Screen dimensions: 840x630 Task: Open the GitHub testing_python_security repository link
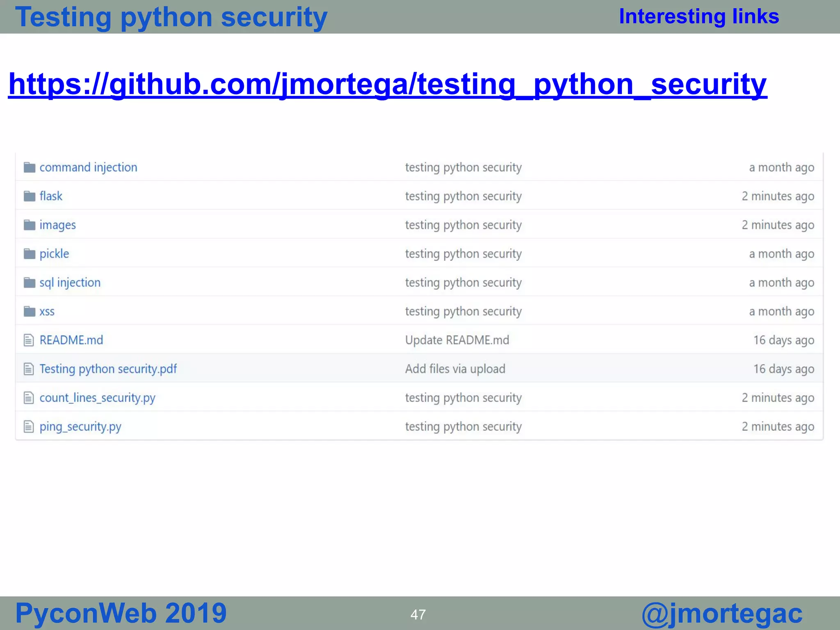pos(388,84)
